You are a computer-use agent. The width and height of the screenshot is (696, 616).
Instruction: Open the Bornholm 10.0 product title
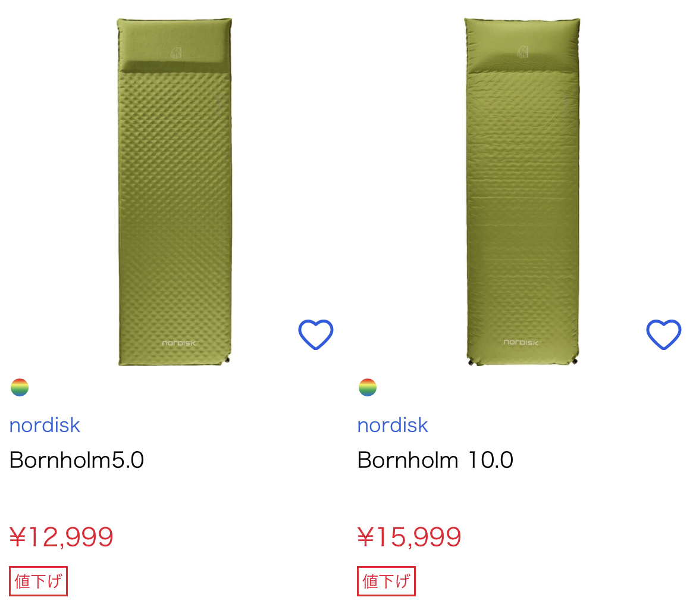(x=435, y=460)
